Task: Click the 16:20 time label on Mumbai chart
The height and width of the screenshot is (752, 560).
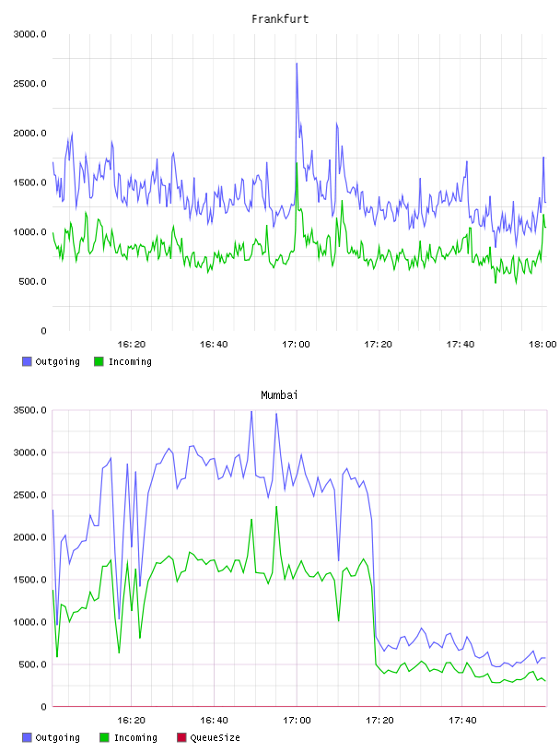Action: pos(132,720)
